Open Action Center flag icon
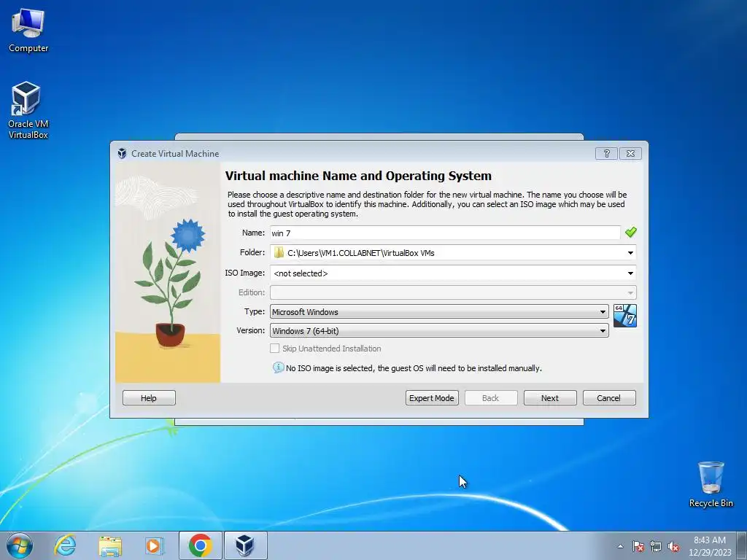 pyautogui.click(x=638, y=546)
